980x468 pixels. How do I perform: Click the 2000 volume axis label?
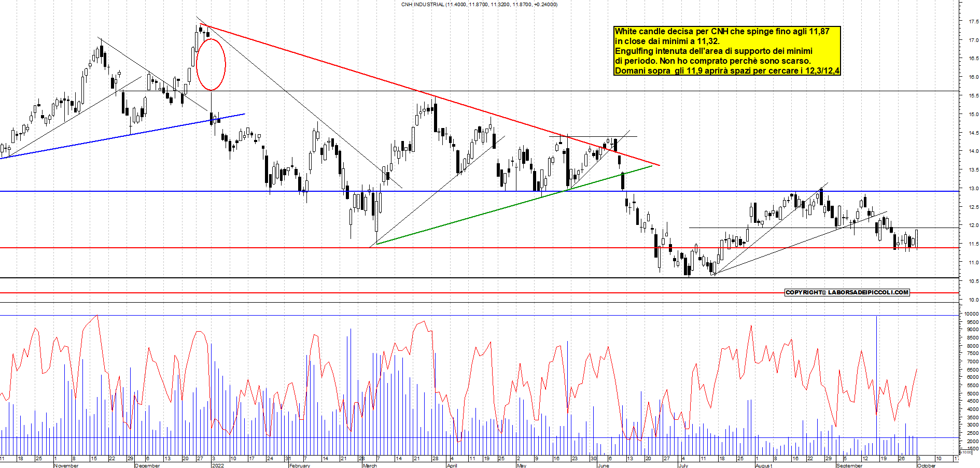(x=972, y=441)
